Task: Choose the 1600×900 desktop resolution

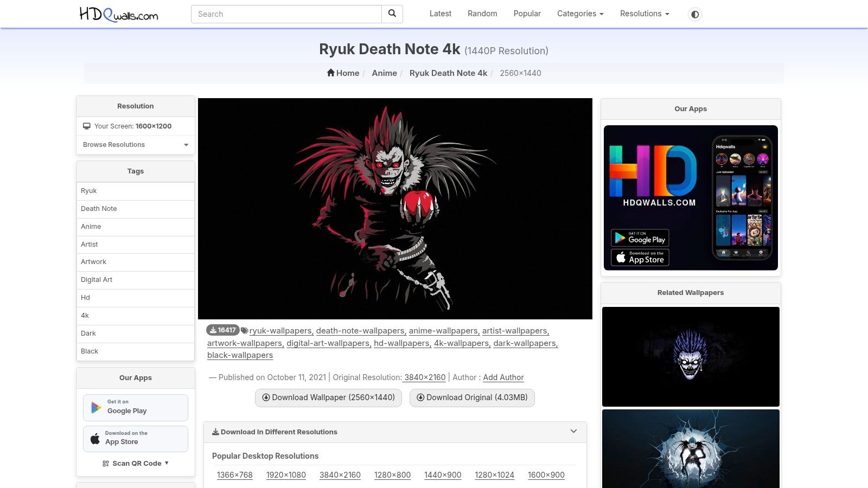Action: pos(546,475)
